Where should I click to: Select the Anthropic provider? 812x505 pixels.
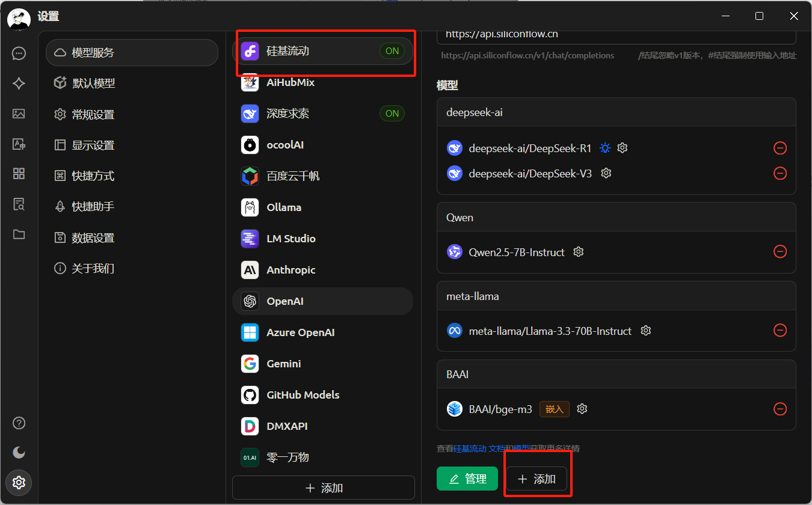click(291, 270)
